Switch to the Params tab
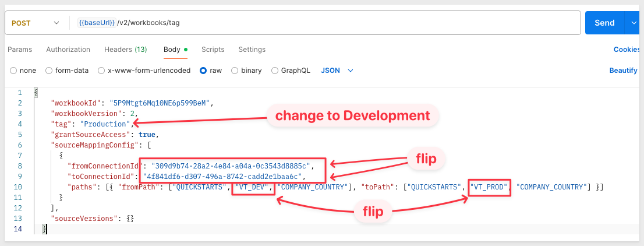The height and width of the screenshot is (246, 644). coord(20,50)
